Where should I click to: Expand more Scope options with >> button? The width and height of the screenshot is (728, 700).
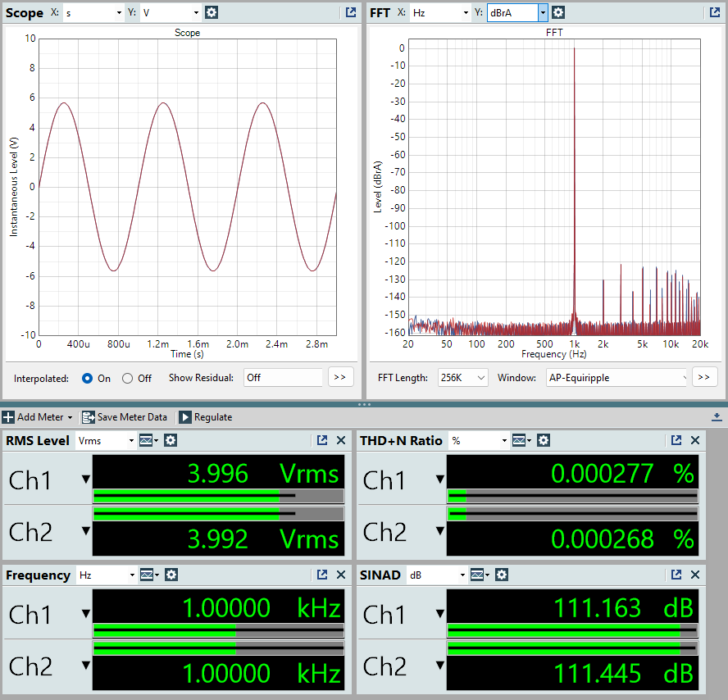click(340, 378)
